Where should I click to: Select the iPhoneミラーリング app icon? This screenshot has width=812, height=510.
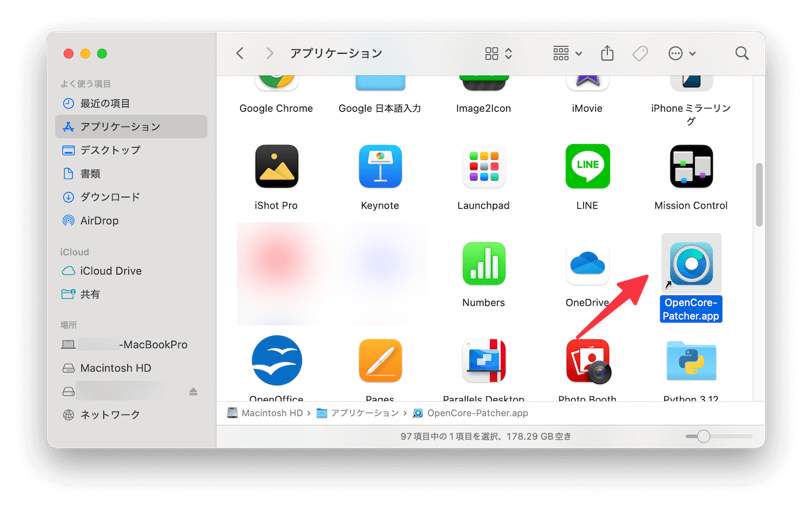pyautogui.click(x=691, y=83)
